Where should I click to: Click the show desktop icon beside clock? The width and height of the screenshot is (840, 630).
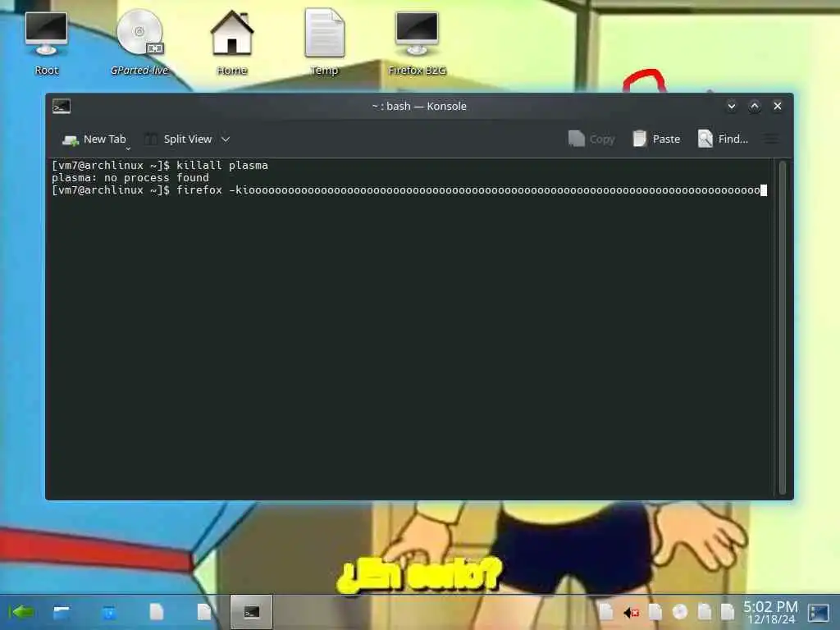tap(819, 612)
